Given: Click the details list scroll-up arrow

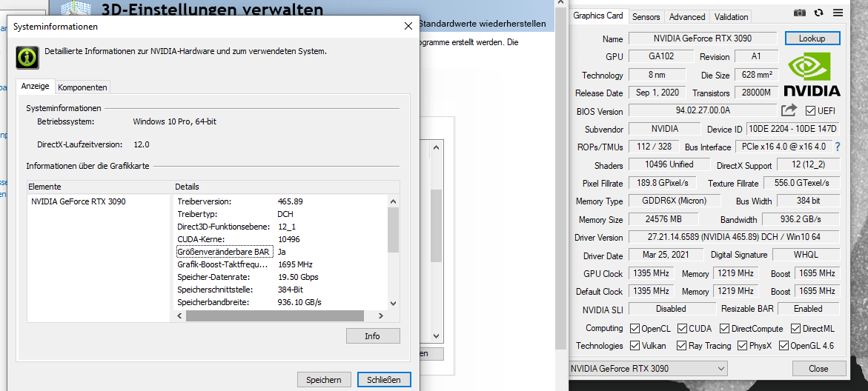Looking at the screenshot, I should pos(393,202).
